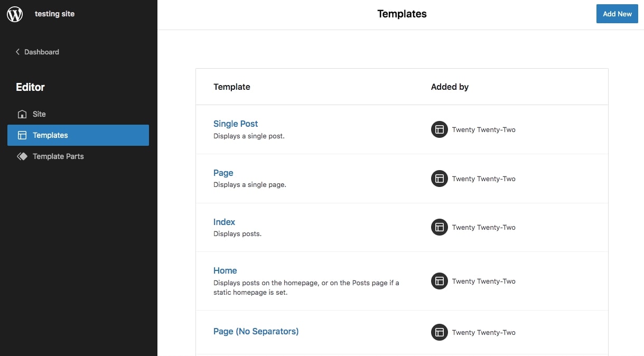The image size is (644, 356).
Task: Click the theme icon next to Page template
Action: tap(439, 179)
